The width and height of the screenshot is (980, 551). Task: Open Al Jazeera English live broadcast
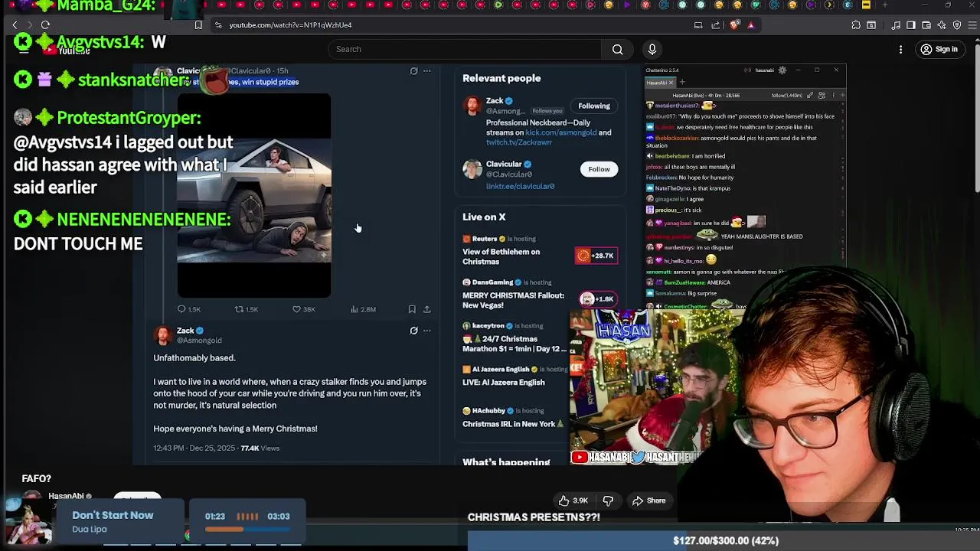coord(504,383)
